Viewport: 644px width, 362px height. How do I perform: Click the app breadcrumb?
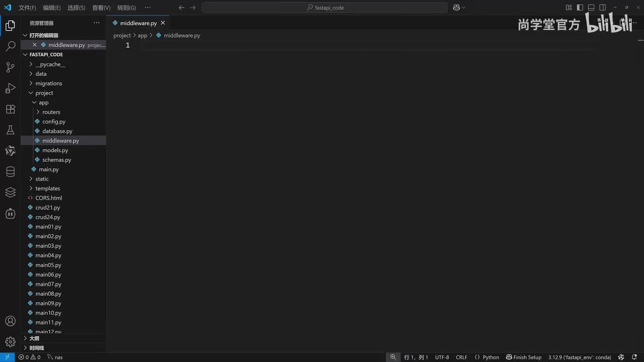[x=142, y=35]
